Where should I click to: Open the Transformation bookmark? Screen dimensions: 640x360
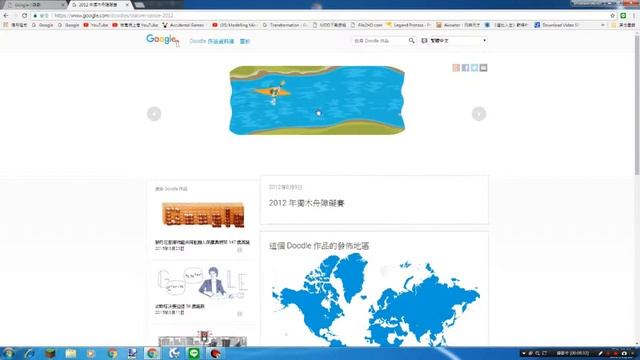284,25
